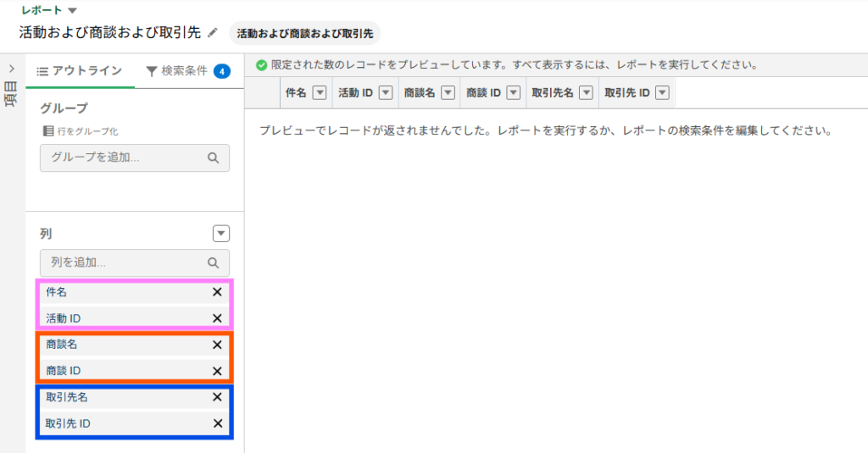868x453 pixels.
Task: Click the 商談名 column header label
Action: [420, 93]
